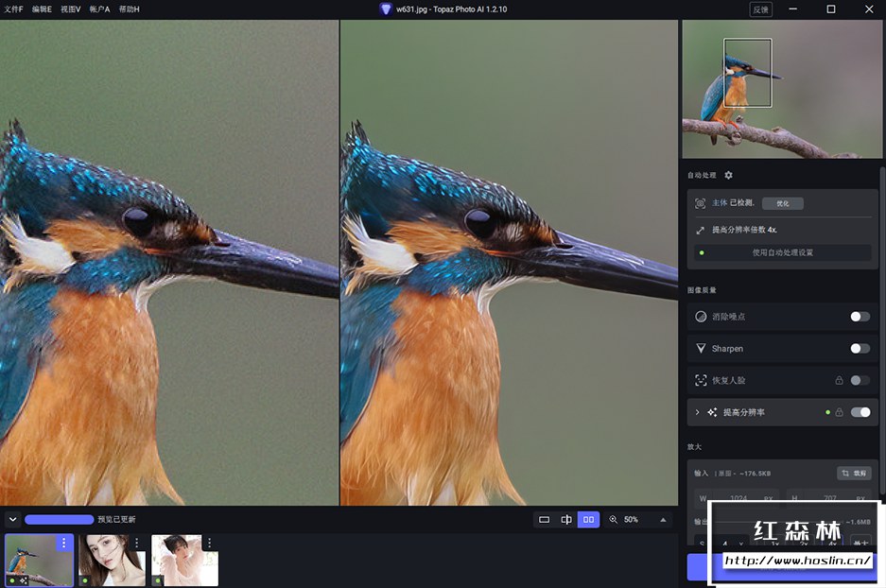This screenshot has width=886, height=588.
Task: Click the 50% zoom value
Action: [631, 520]
